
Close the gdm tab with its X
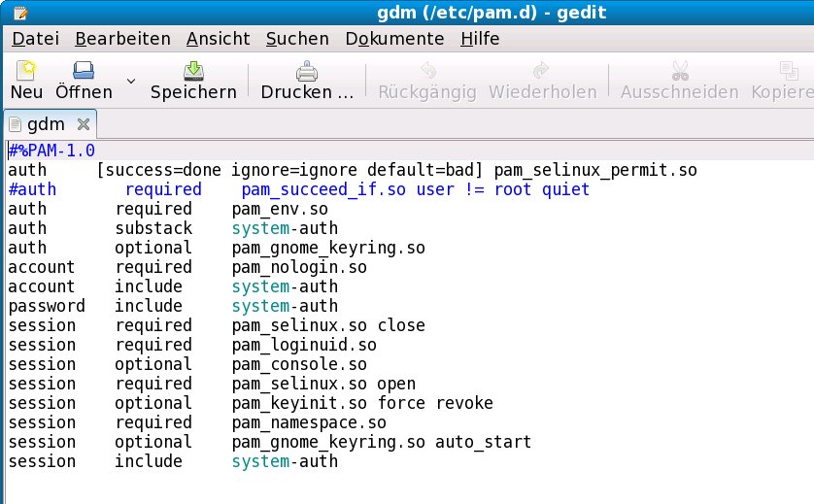[83, 124]
